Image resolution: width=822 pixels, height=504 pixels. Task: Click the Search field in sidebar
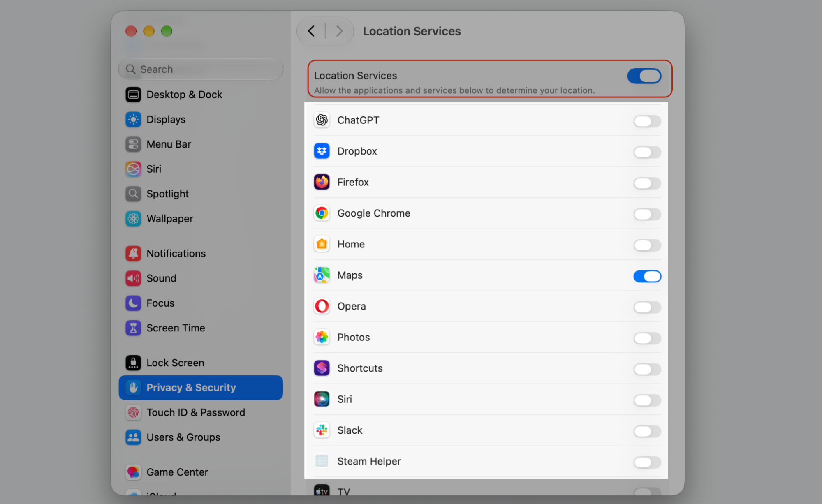pyautogui.click(x=201, y=69)
